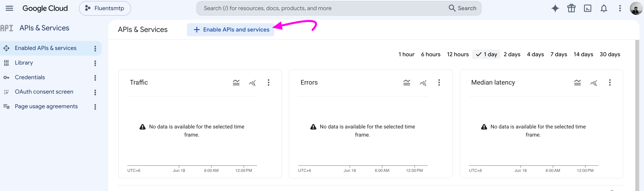Open Errors chart more options menu
Image resolution: width=644 pixels, height=191 pixels.
[x=439, y=83]
